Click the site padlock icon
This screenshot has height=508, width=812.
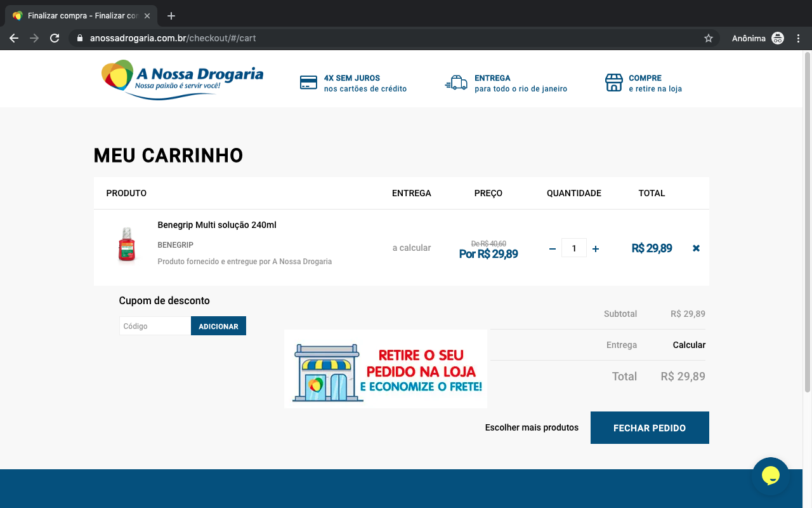(x=80, y=38)
